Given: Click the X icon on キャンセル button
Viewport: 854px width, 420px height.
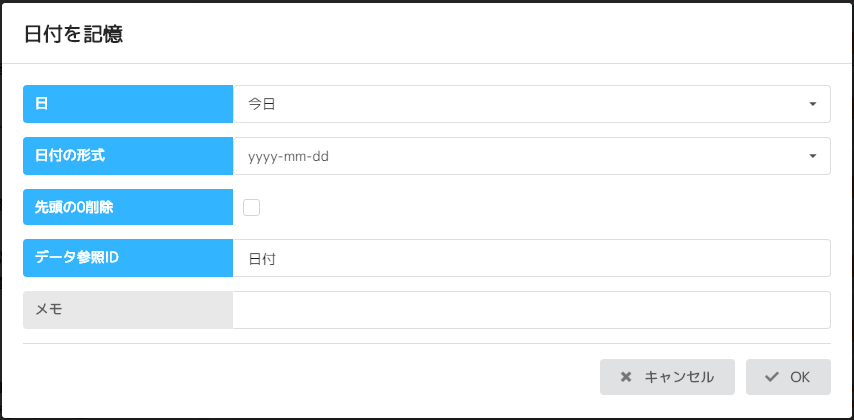Looking at the screenshot, I should point(626,377).
